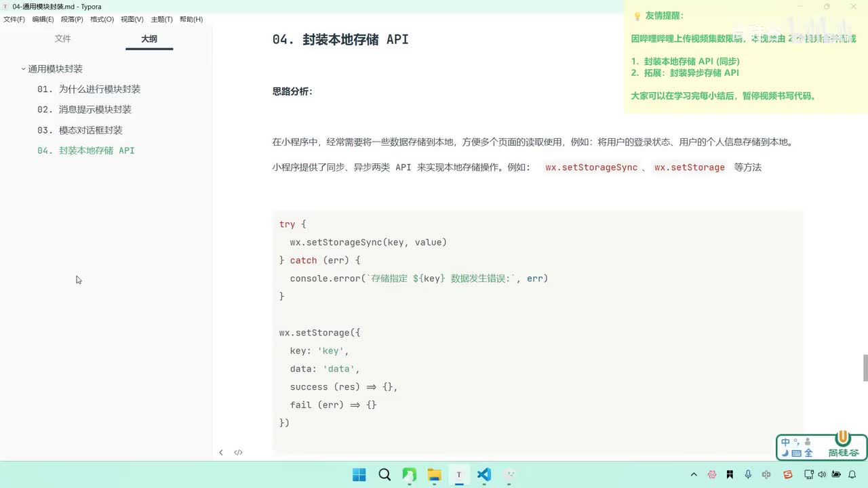Open File Explorer from the taskbar
868x488 pixels.
click(434, 474)
